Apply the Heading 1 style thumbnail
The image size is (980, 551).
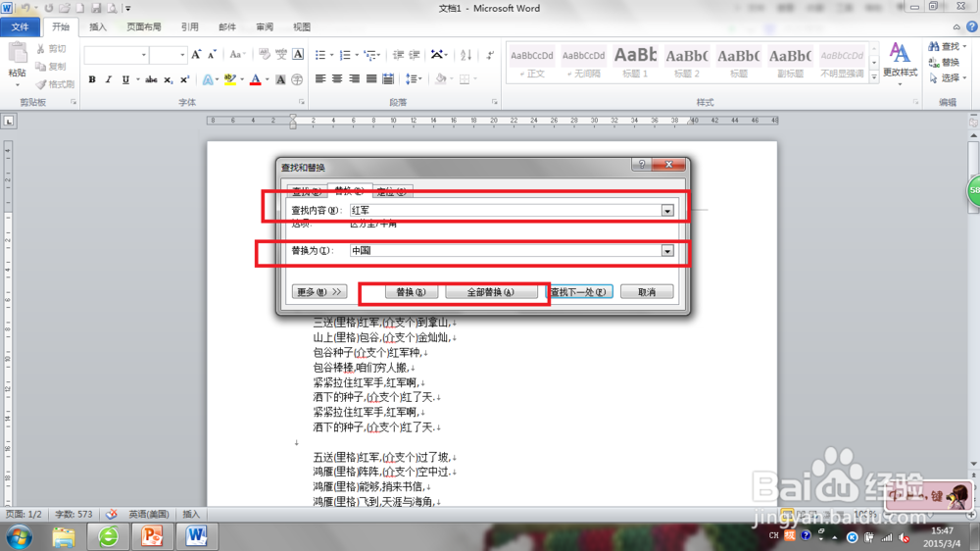tap(636, 62)
